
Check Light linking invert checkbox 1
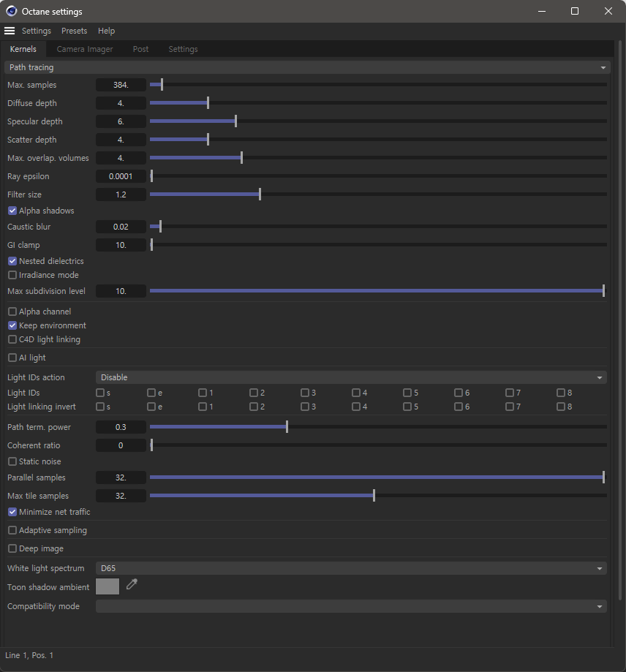click(x=203, y=407)
